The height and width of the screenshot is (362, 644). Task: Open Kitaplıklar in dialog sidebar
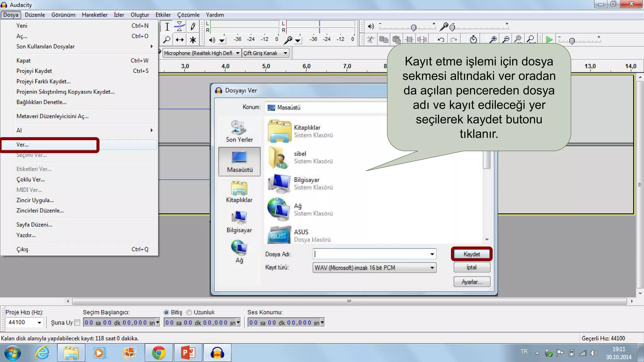point(239,192)
